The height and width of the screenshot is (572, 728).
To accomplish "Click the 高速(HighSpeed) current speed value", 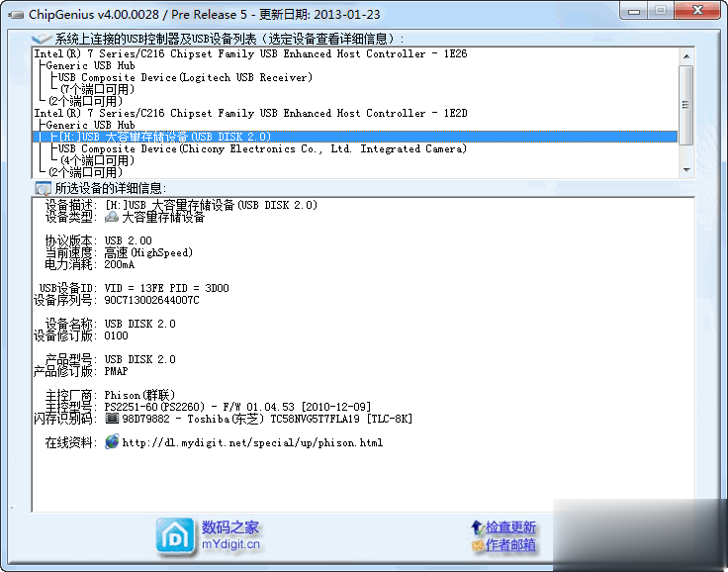I will pyautogui.click(x=148, y=252).
